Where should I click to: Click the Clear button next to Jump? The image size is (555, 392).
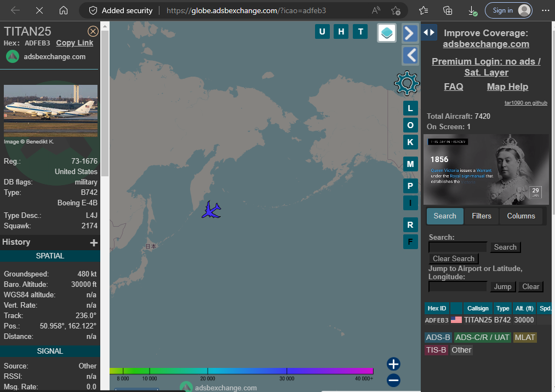pyautogui.click(x=530, y=286)
